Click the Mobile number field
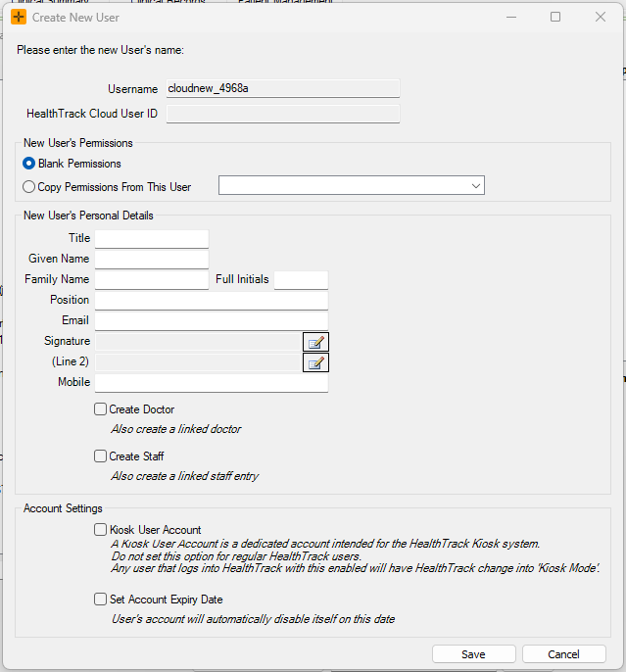626x672 pixels. (x=212, y=383)
